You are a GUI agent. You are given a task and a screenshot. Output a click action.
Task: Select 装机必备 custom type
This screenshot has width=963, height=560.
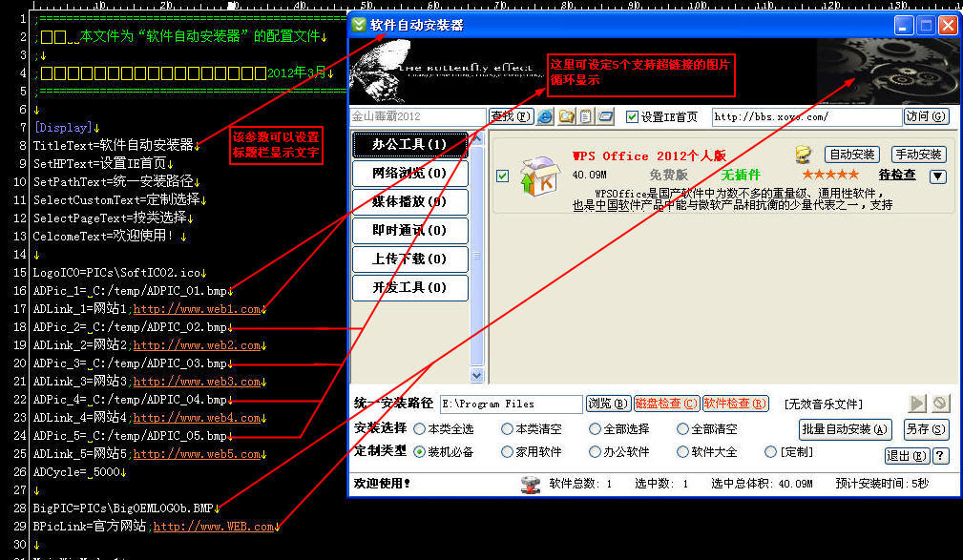pos(420,452)
